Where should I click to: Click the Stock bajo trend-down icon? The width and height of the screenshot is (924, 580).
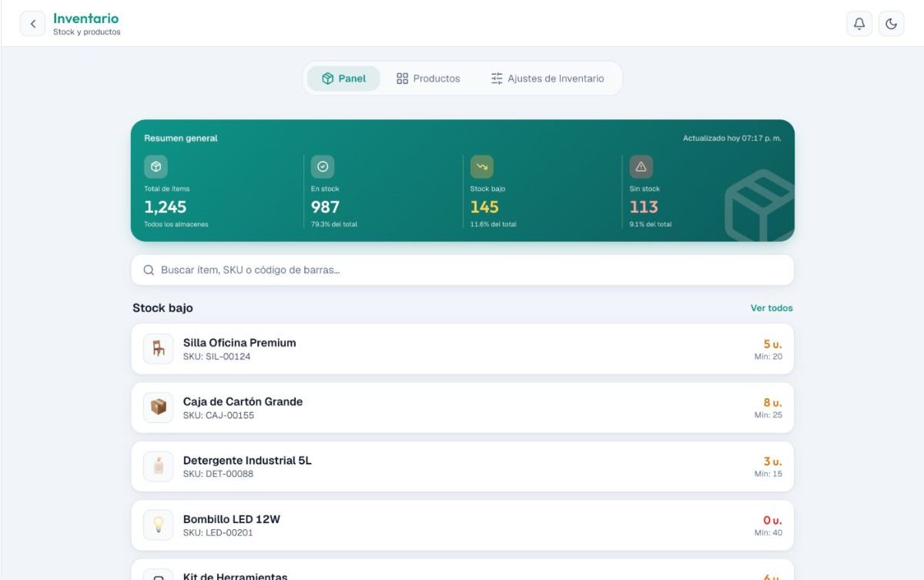click(482, 166)
